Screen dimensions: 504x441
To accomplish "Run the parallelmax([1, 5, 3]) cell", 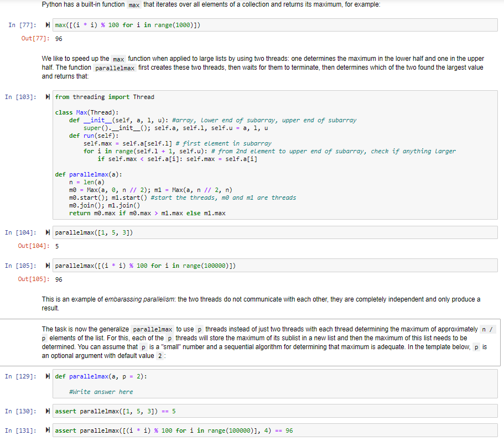I will (x=47, y=232).
